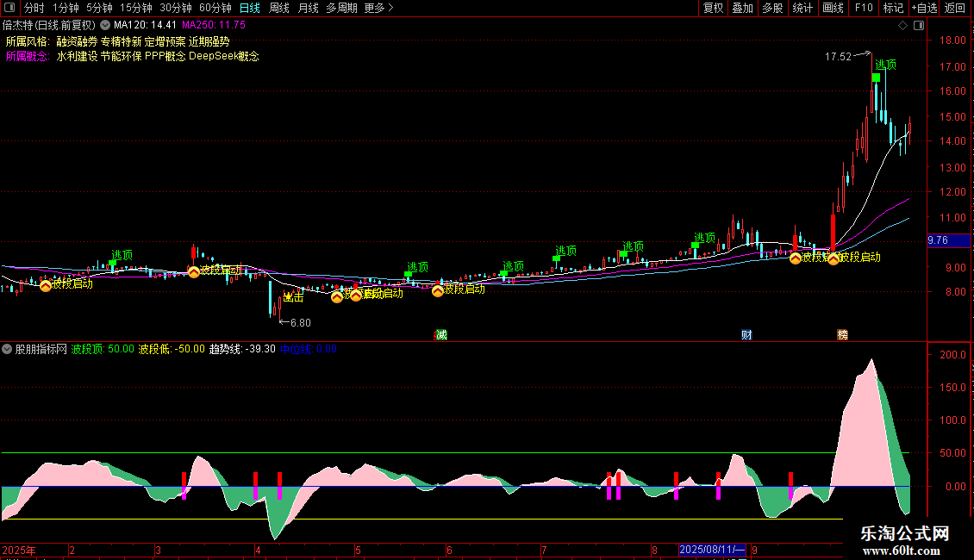This screenshot has height=560, width=974.
Task: Click the MA250: 11.75 indicator value
Action: point(214,26)
